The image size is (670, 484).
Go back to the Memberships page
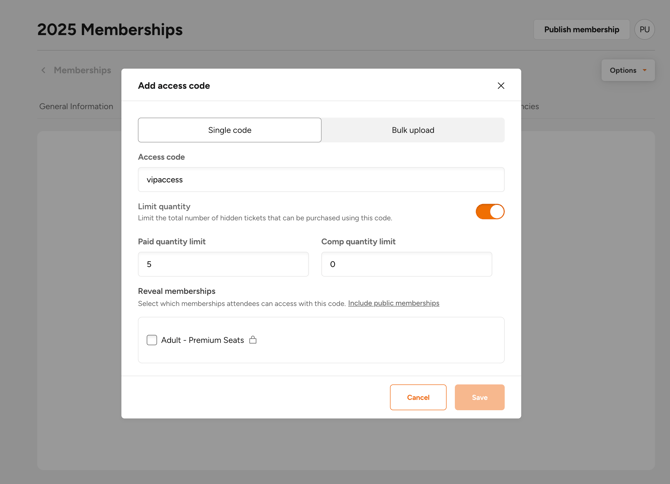[82, 70]
